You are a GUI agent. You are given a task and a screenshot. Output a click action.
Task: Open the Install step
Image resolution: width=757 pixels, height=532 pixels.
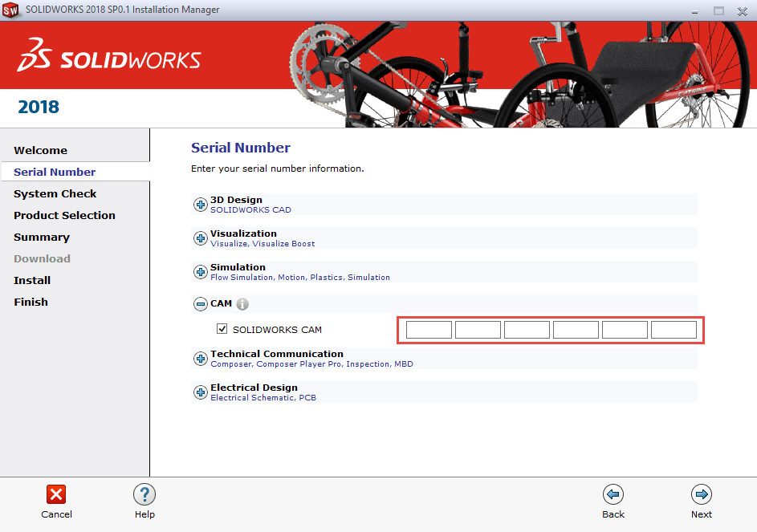tap(32, 281)
